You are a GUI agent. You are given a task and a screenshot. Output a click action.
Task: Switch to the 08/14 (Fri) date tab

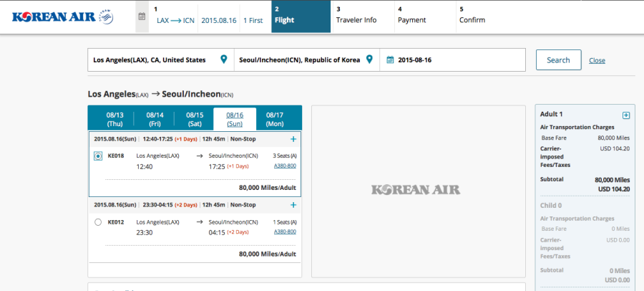pos(155,120)
